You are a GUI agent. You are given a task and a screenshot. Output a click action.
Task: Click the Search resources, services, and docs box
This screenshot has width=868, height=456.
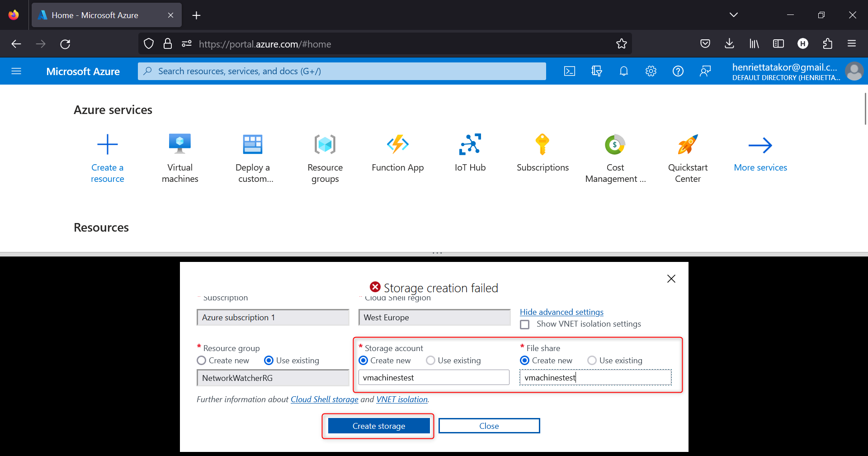[x=342, y=71]
